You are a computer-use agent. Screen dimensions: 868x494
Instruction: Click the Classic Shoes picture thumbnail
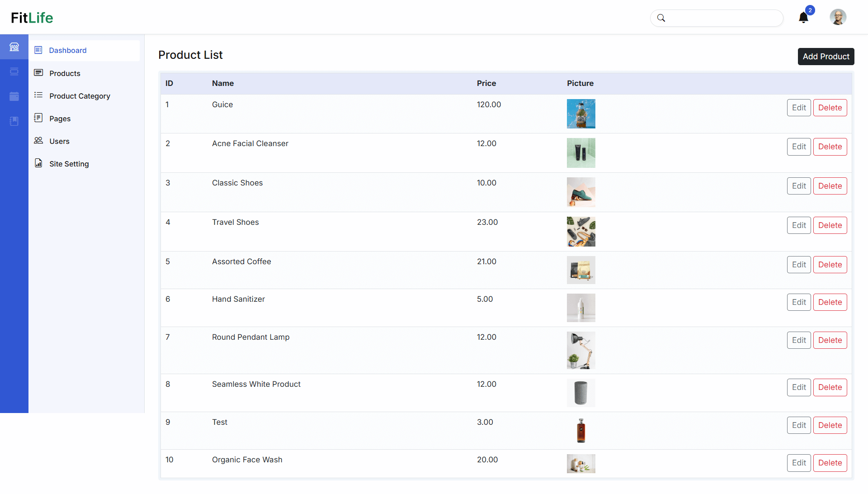[x=581, y=192]
